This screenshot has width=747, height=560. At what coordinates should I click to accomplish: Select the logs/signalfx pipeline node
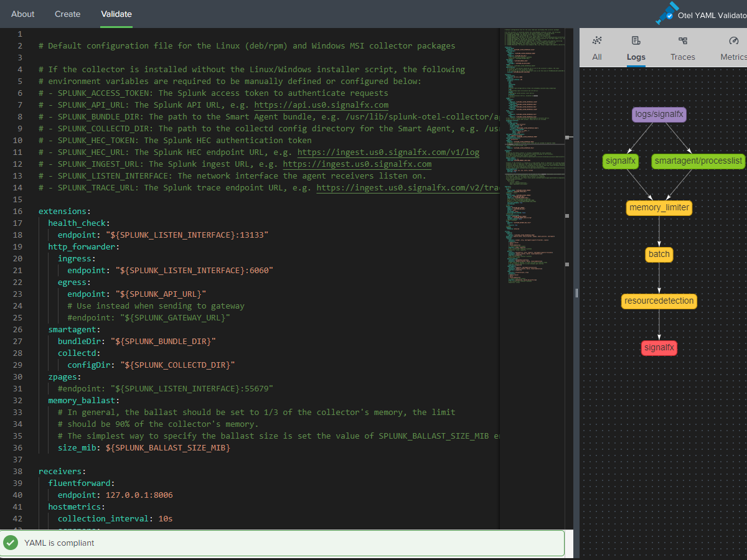(x=659, y=114)
